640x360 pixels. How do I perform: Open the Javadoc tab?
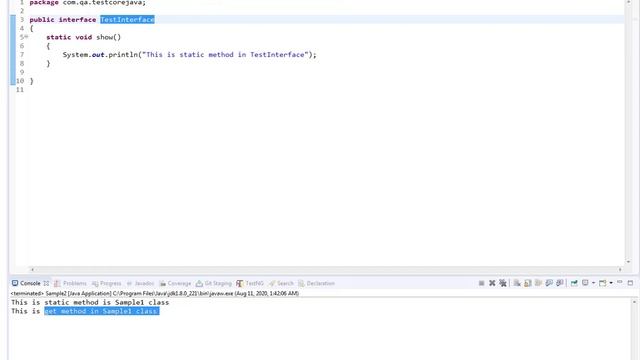(140, 283)
